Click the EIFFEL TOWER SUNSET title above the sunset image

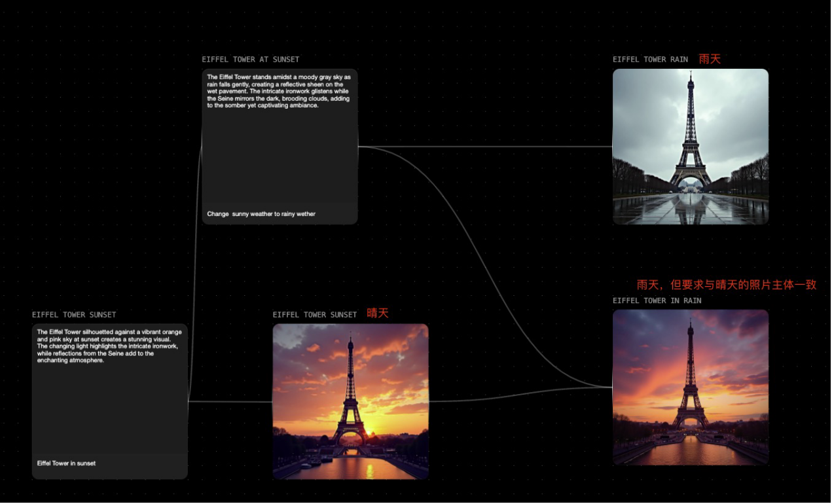coord(314,315)
